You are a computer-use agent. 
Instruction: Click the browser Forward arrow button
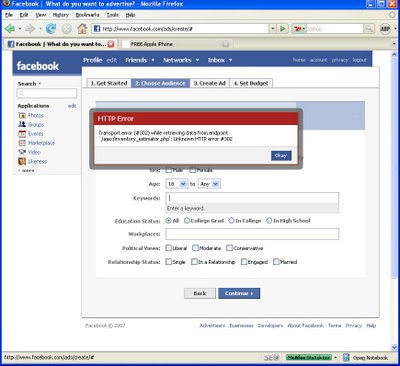(x=30, y=29)
